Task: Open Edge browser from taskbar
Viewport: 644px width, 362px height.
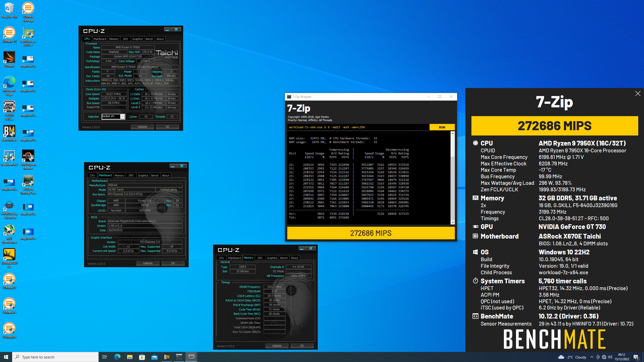Action: pyautogui.click(x=117, y=357)
